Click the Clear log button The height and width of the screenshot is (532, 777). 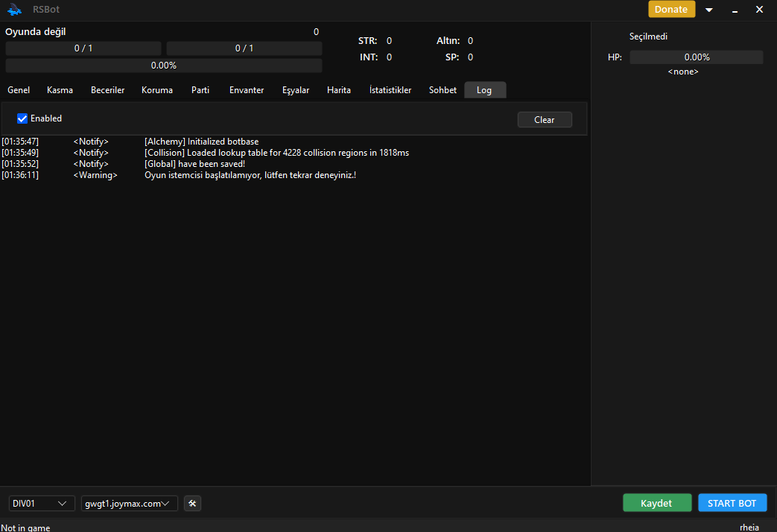coord(545,119)
